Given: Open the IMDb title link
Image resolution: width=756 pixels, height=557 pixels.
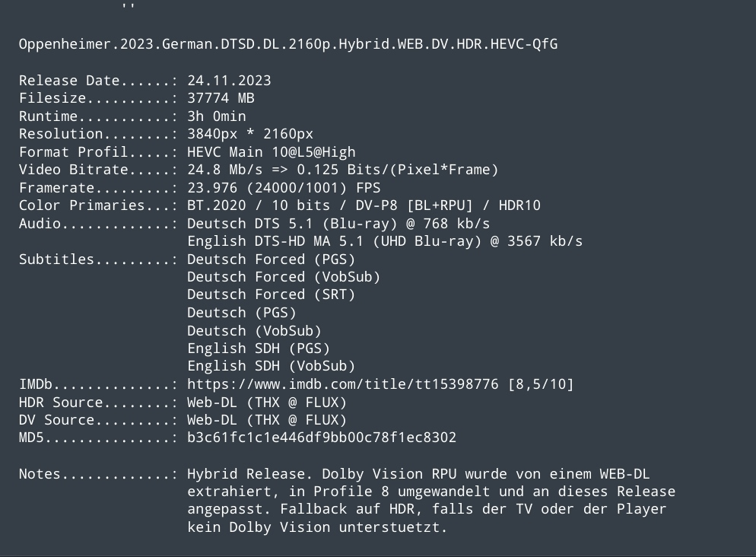Looking at the screenshot, I should (343, 384).
